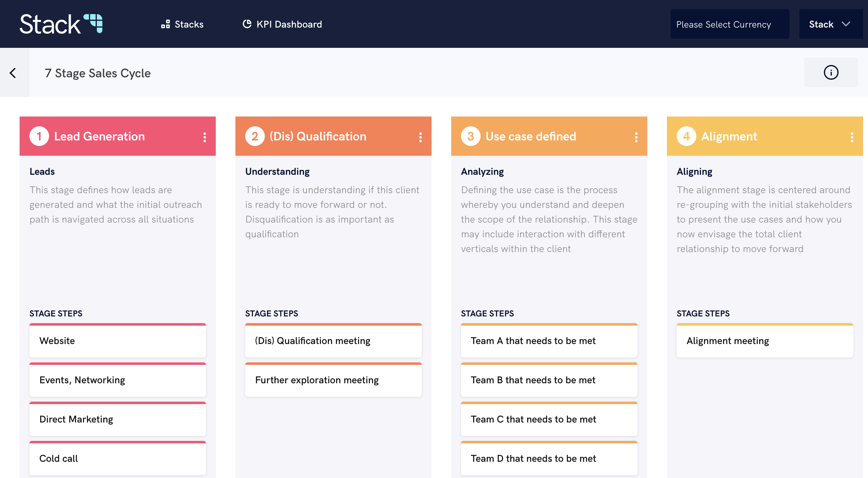Image resolution: width=868 pixels, height=478 pixels.
Task: Click the Alignment yellow header bar
Action: click(x=802, y=136)
